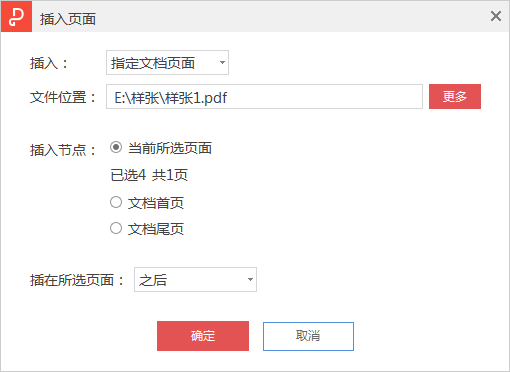Click the 文件位置 label
Image resolution: width=510 pixels, height=372 pixels.
pyautogui.click(x=63, y=98)
